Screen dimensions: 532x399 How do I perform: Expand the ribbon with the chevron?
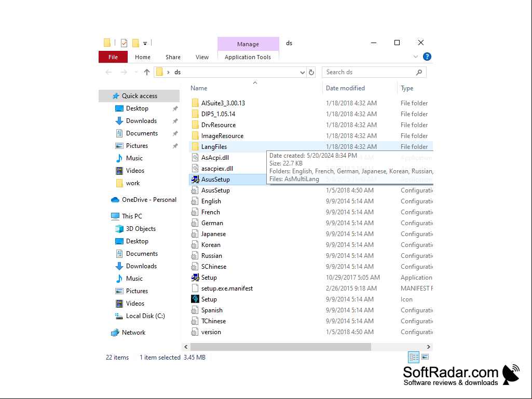[416, 57]
